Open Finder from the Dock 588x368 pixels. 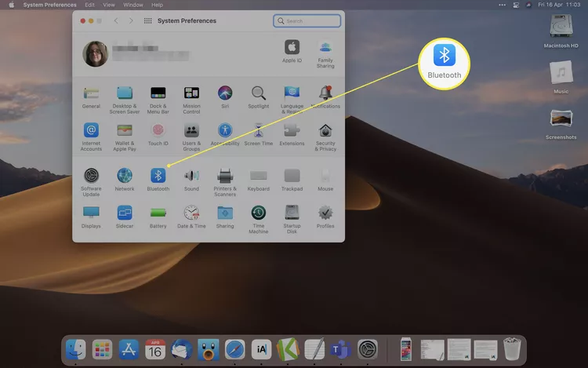point(75,350)
